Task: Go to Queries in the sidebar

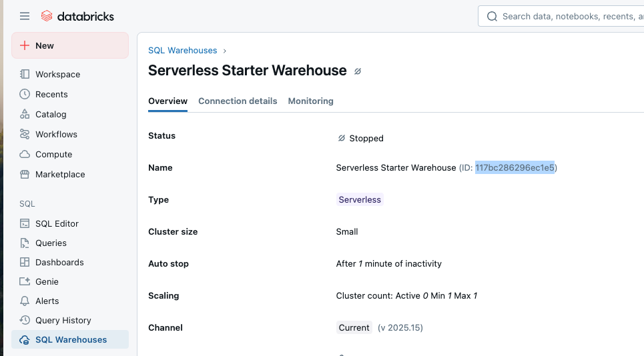Action: point(70,243)
